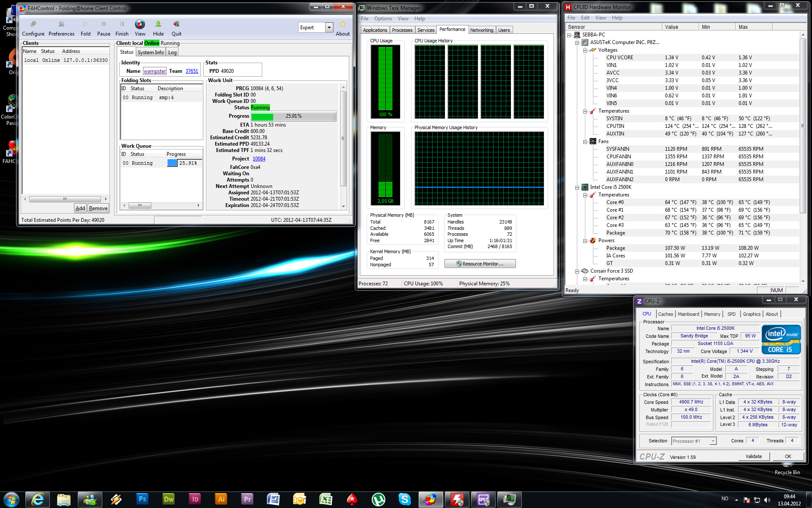
Task: Open the Processes tab in Task Manager
Action: coord(402,30)
